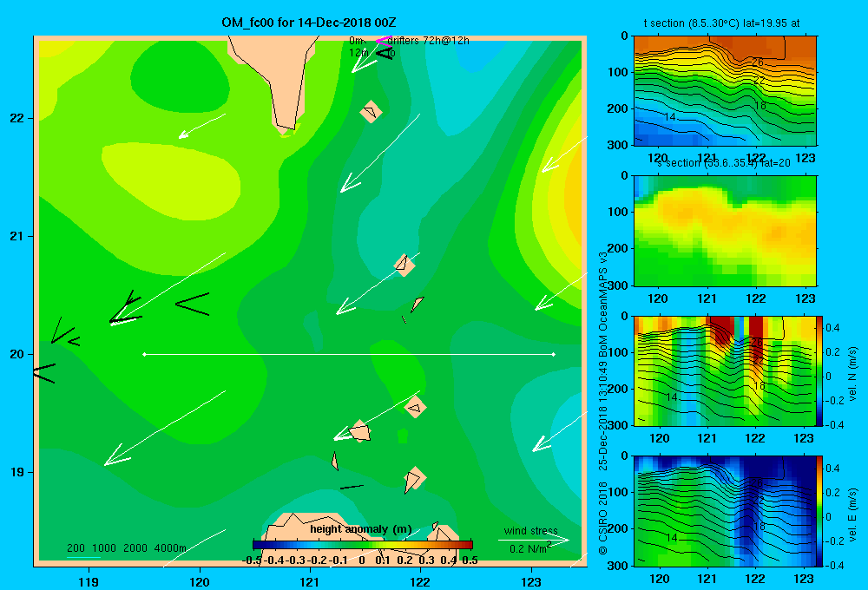868x590 pixels.
Task: Click the 'vel. E (m/s)' axis label
Action: 852,515
